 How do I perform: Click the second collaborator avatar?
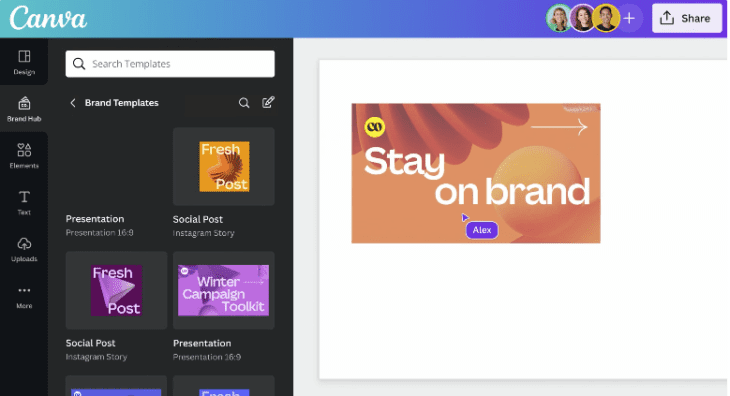coord(582,18)
